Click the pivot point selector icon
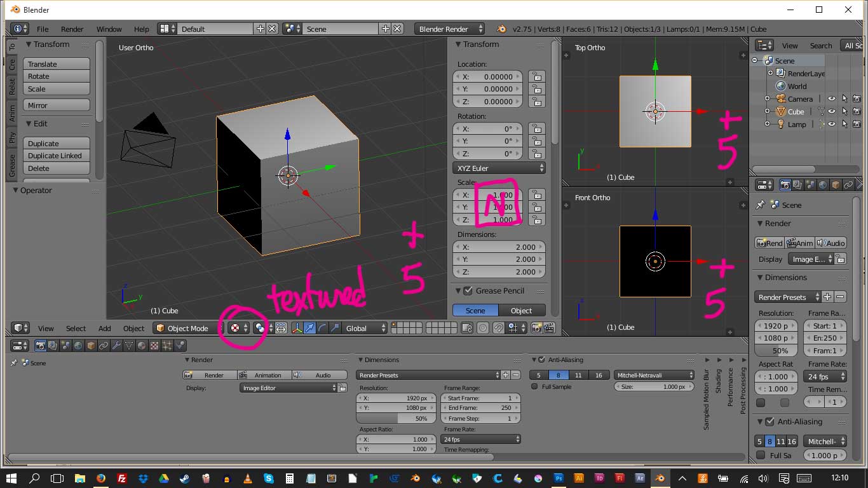Screen dimensions: 868x488 tap(260, 328)
